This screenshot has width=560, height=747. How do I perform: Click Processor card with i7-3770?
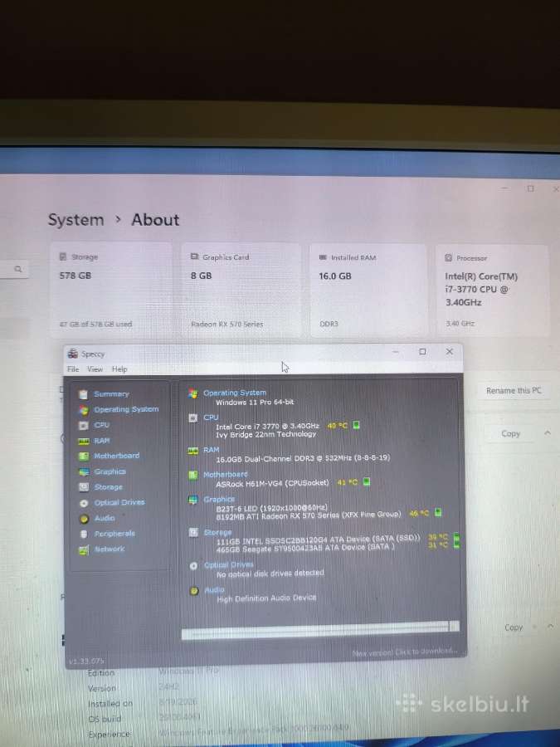(x=492, y=290)
